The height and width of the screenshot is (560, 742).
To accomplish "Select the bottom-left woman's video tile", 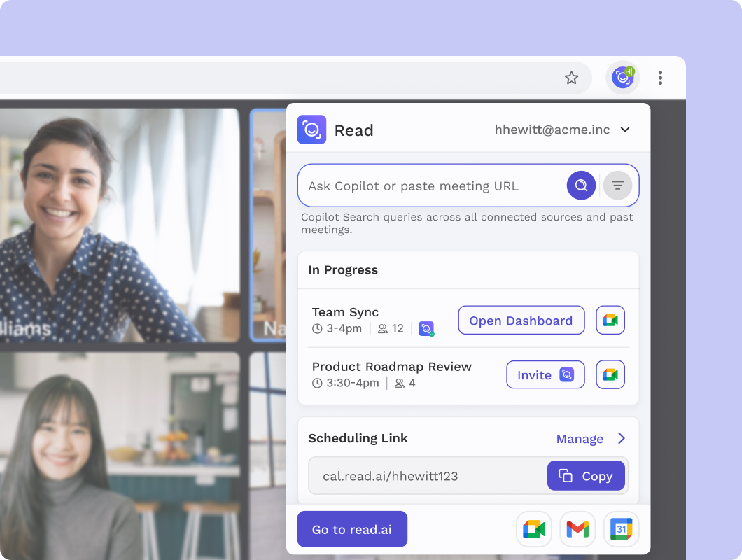I will tap(120, 456).
